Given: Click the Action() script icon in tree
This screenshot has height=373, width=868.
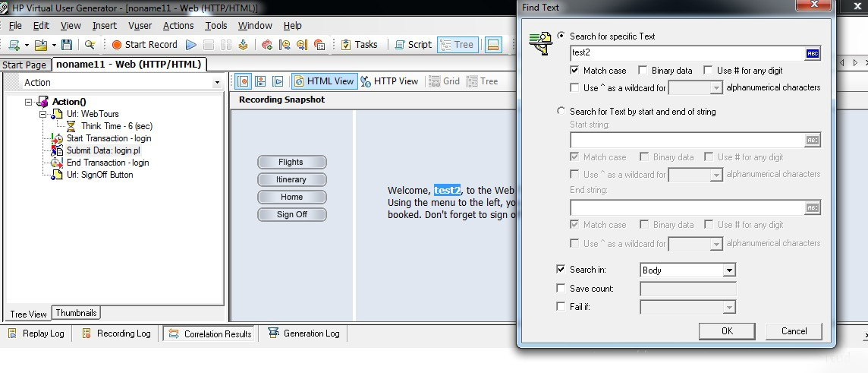Looking at the screenshot, I should pyautogui.click(x=42, y=102).
